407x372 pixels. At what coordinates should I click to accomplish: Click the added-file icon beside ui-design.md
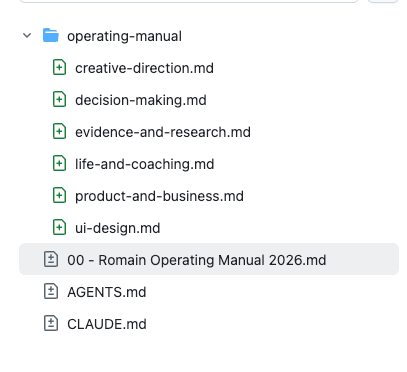click(59, 227)
